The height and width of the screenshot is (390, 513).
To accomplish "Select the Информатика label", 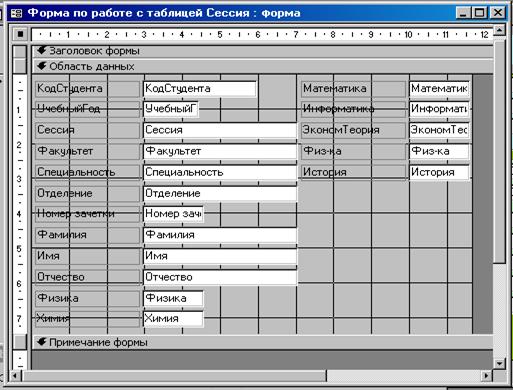I will [x=353, y=109].
